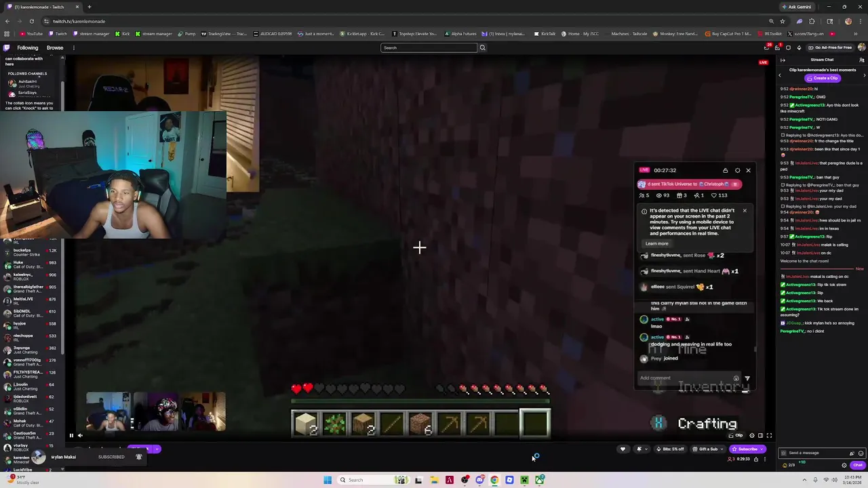Bookmark this page with star icon
868x488 pixels.
point(782,21)
